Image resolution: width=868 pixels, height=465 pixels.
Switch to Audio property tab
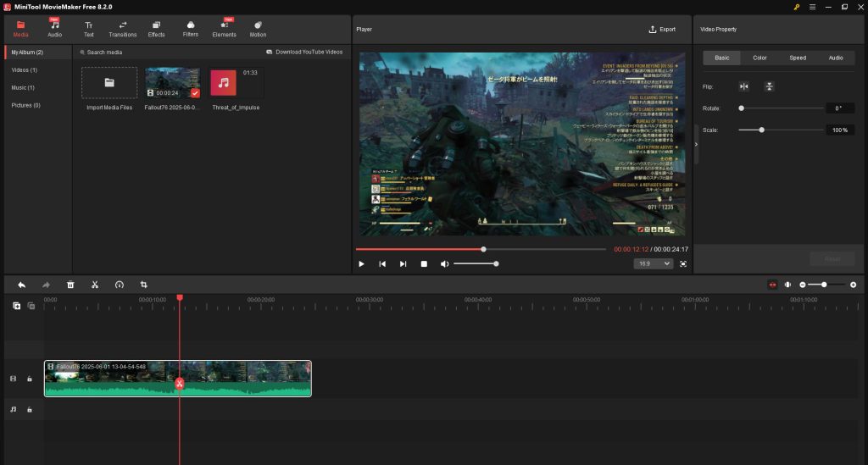coord(835,58)
